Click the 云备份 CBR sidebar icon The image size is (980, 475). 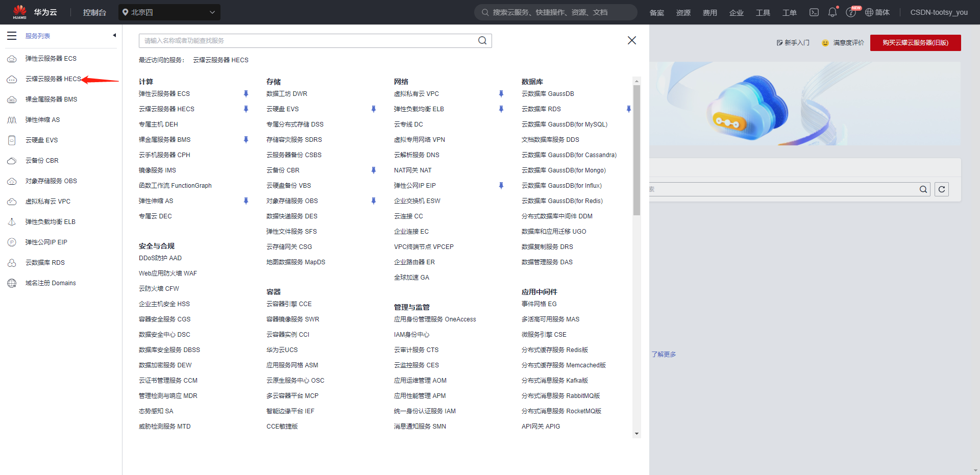[x=12, y=161]
